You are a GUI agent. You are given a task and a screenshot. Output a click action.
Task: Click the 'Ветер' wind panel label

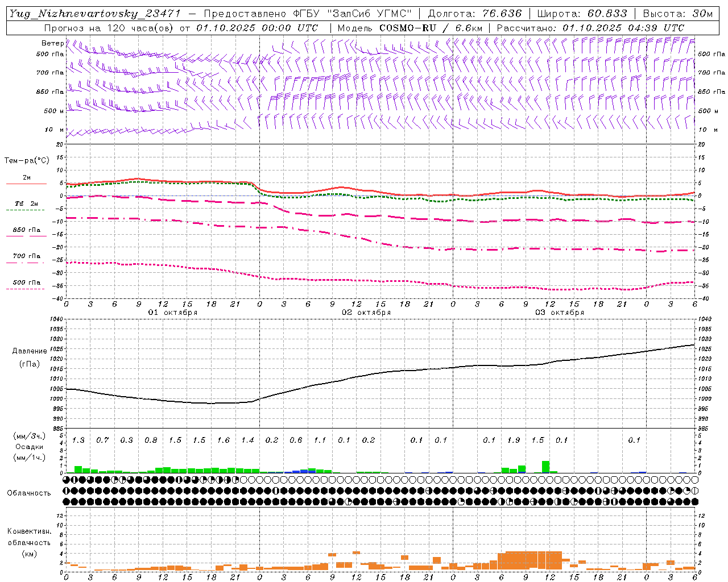[53, 43]
